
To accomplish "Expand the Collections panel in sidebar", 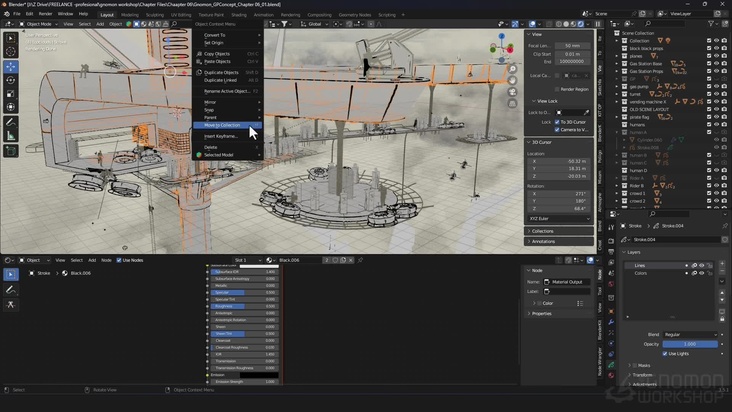I will [x=543, y=231].
